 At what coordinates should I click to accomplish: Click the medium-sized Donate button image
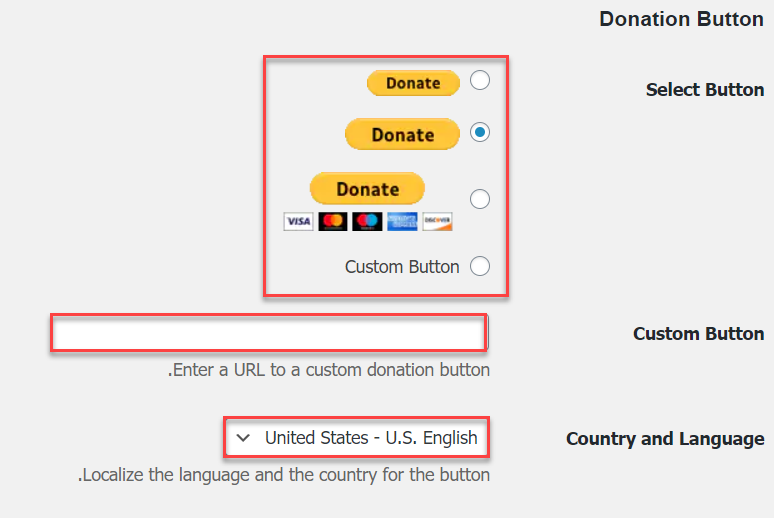[x=402, y=134]
